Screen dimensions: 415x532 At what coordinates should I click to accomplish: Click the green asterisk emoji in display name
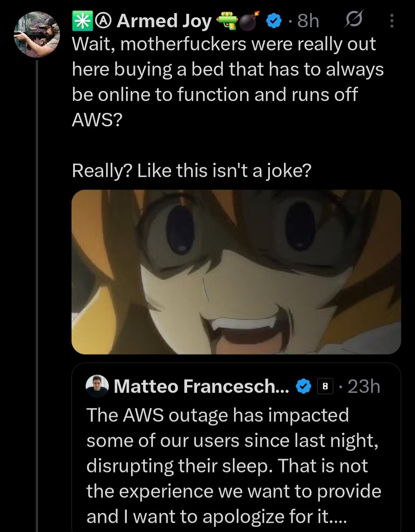pyautogui.click(x=80, y=22)
